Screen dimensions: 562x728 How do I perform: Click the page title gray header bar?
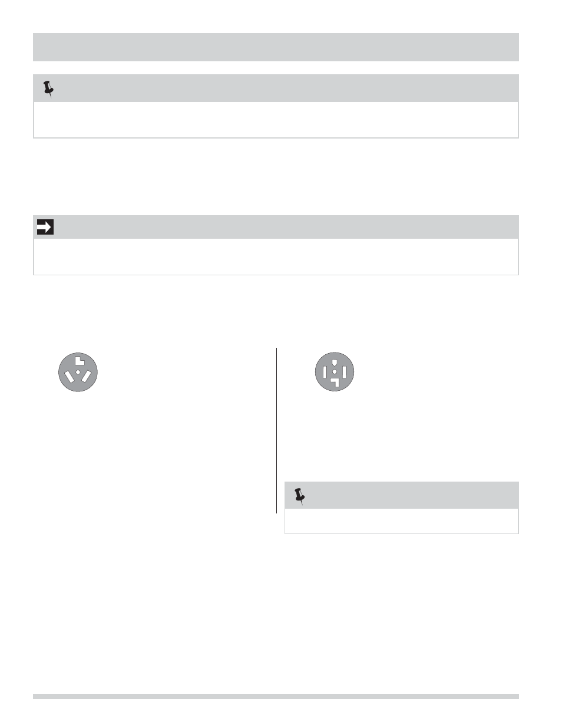pyautogui.click(x=276, y=47)
